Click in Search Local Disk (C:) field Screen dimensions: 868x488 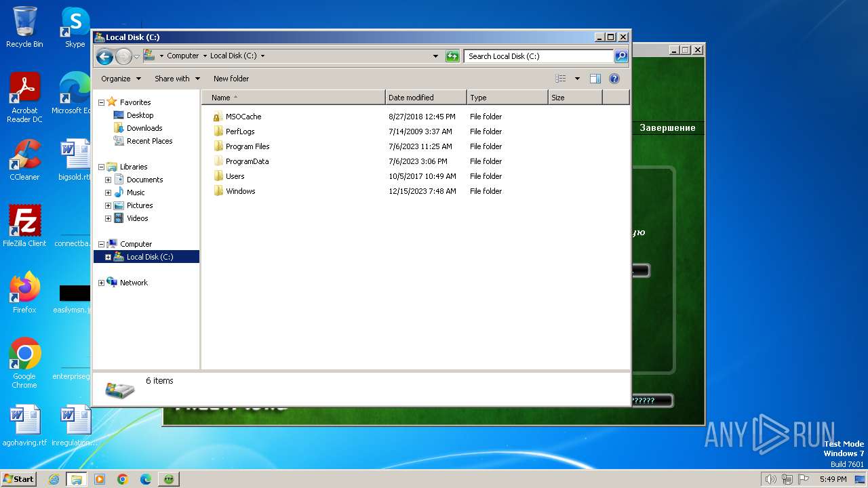pyautogui.click(x=539, y=56)
